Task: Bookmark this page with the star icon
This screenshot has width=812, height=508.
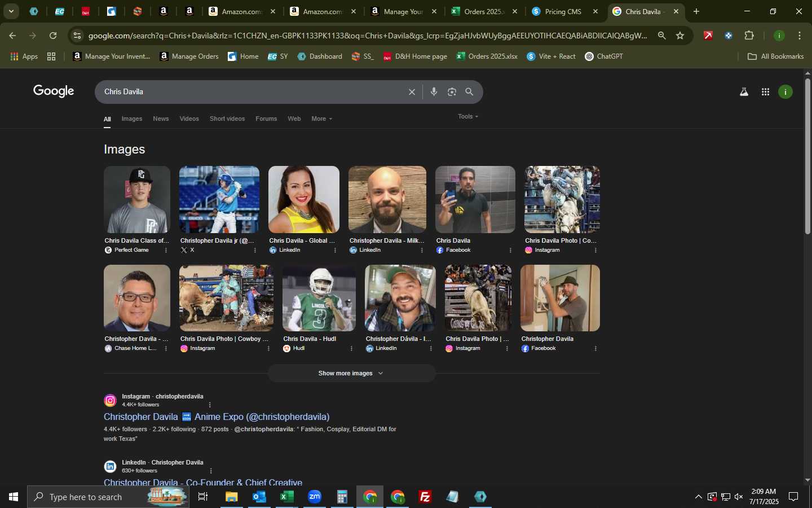Action: click(680, 36)
